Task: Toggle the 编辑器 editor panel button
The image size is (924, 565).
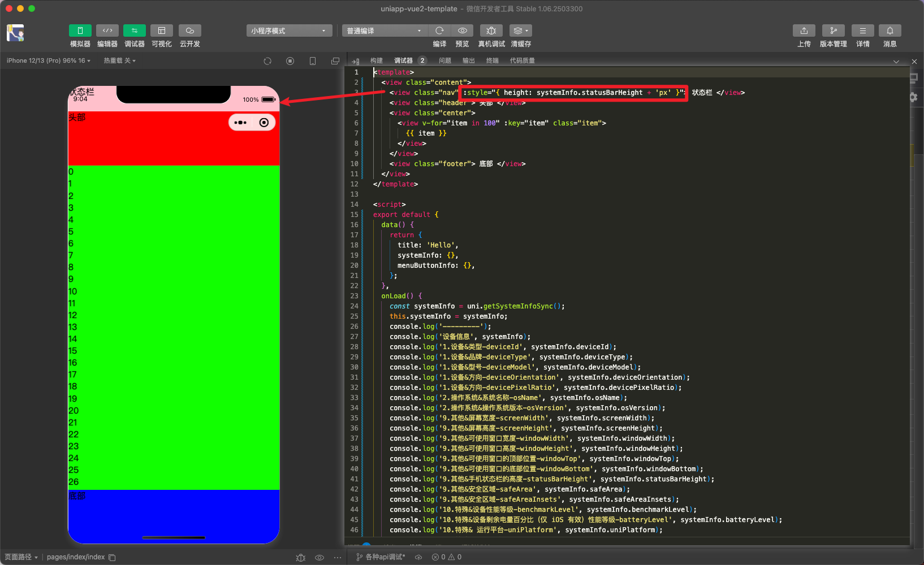Action: tap(107, 31)
